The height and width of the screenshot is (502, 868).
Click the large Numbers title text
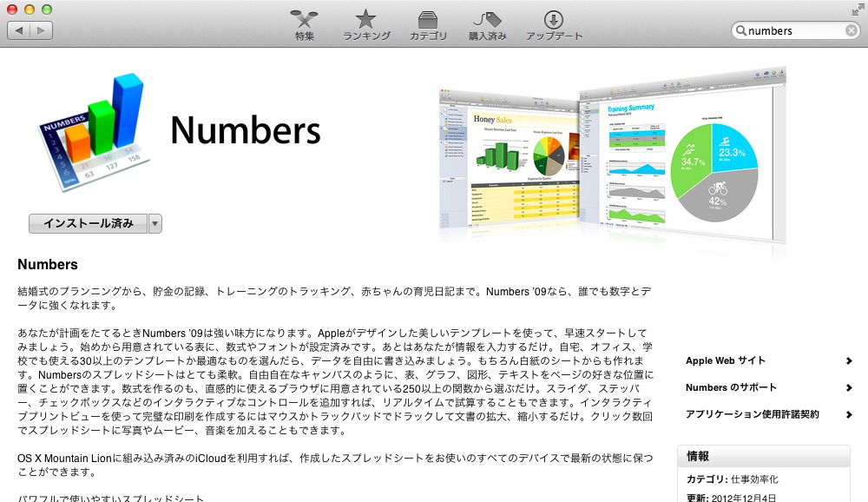tap(246, 131)
